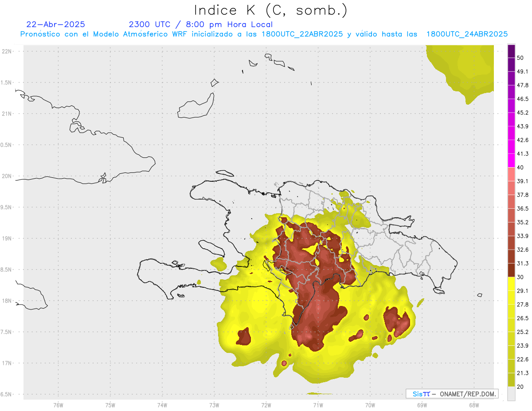Click the '73W' longitude label
This screenshot has width=532, height=411.
[x=214, y=405]
